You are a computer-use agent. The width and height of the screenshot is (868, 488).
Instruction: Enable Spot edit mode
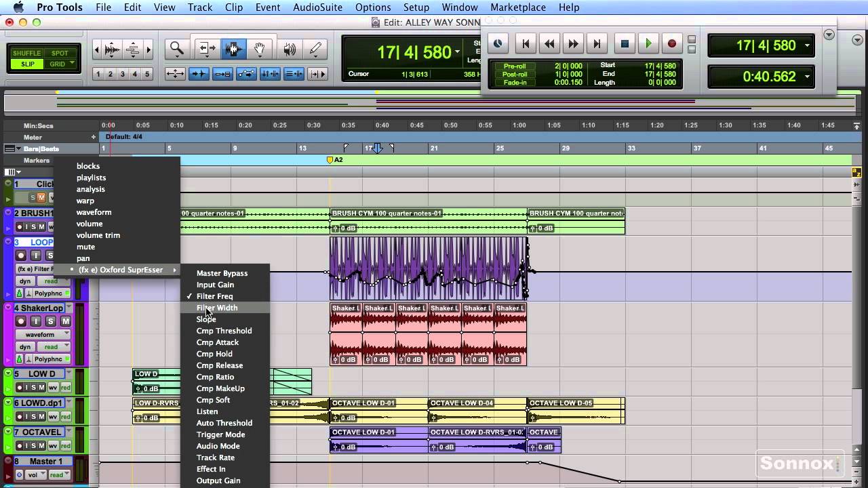click(60, 53)
